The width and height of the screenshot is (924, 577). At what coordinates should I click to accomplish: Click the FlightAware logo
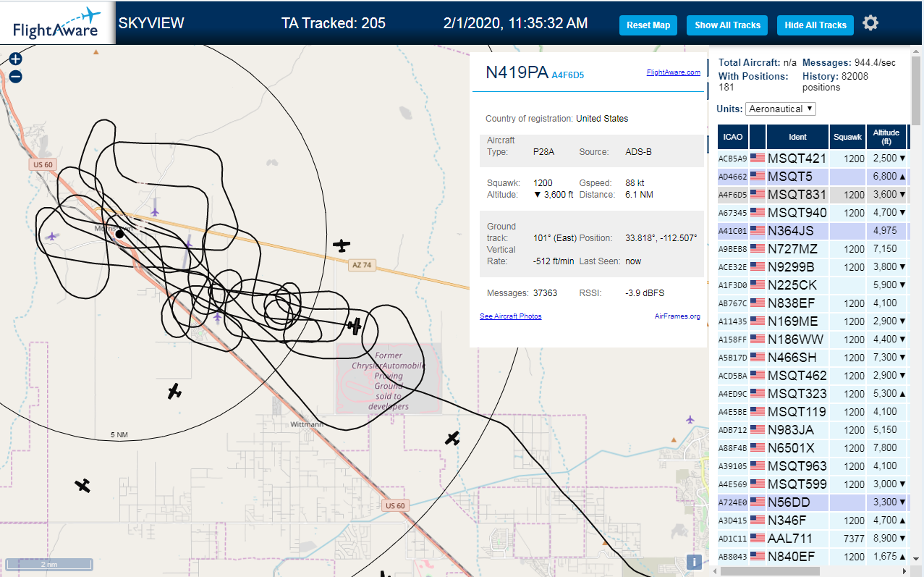pos(56,23)
